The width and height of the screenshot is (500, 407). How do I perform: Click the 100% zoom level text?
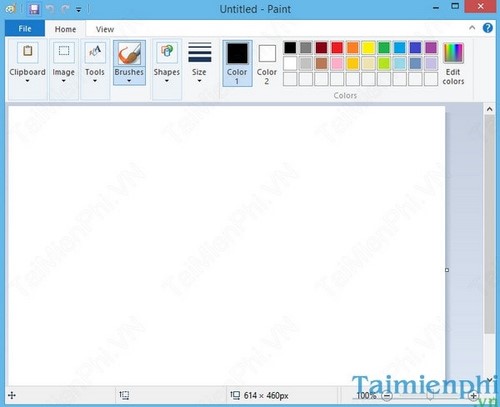pos(366,396)
